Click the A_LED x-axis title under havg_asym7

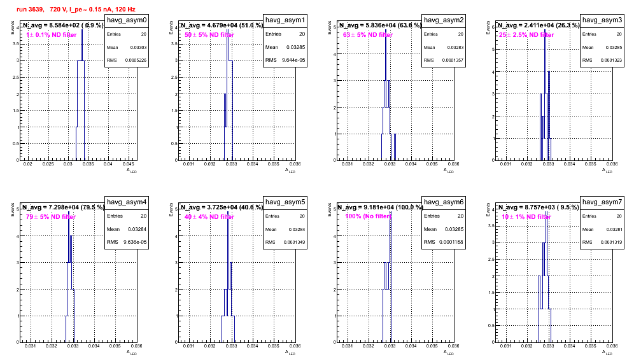(x=607, y=353)
